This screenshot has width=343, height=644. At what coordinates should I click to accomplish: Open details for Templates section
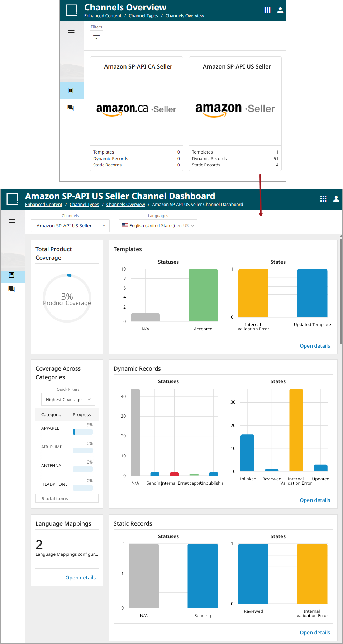315,346
